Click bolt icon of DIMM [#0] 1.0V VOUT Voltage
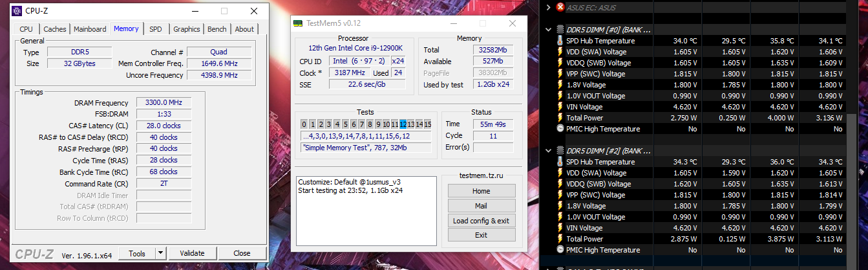This screenshot has height=270, width=868. (x=560, y=96)
